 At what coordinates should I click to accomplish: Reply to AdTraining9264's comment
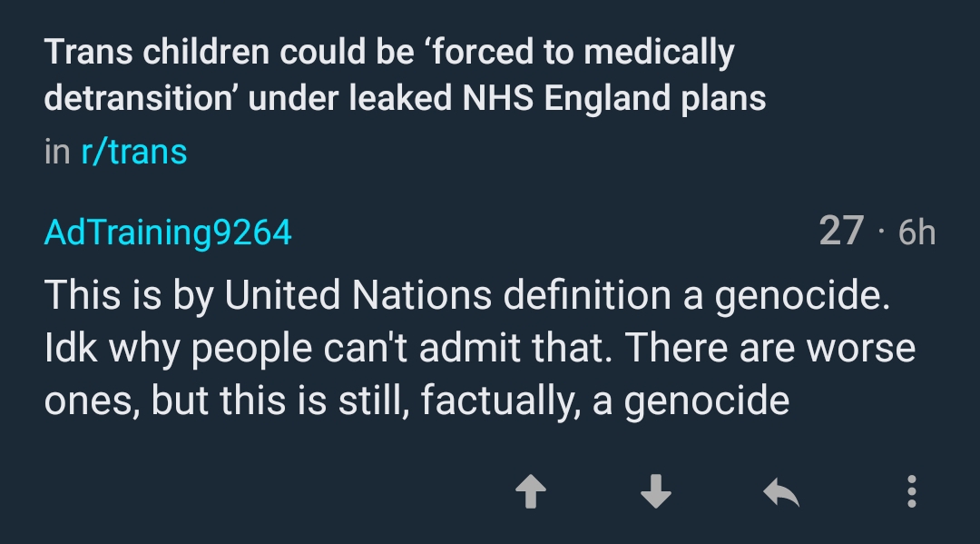[780, 492]
